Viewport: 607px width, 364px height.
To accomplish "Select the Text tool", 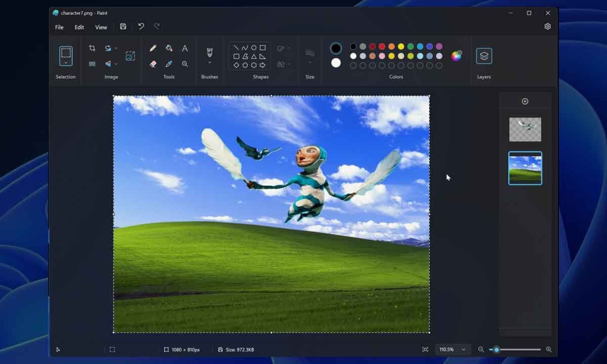I will pyautogui.click(x=185, y=48).
